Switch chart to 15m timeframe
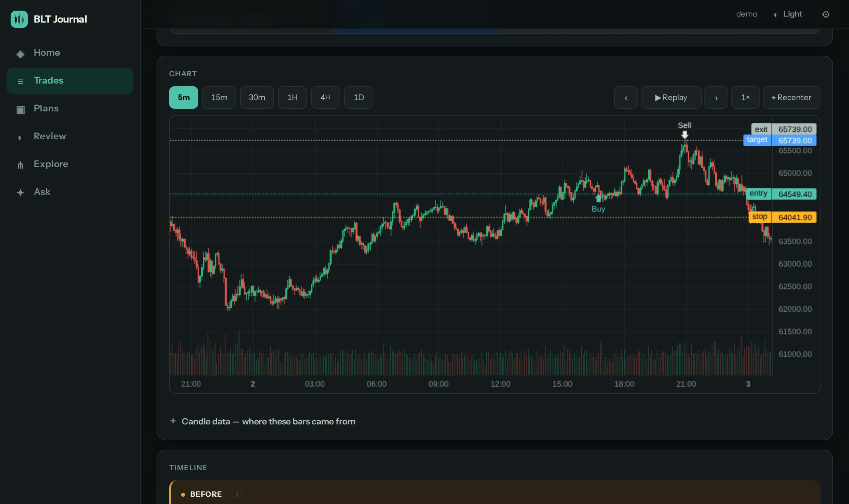 [219, 97]
